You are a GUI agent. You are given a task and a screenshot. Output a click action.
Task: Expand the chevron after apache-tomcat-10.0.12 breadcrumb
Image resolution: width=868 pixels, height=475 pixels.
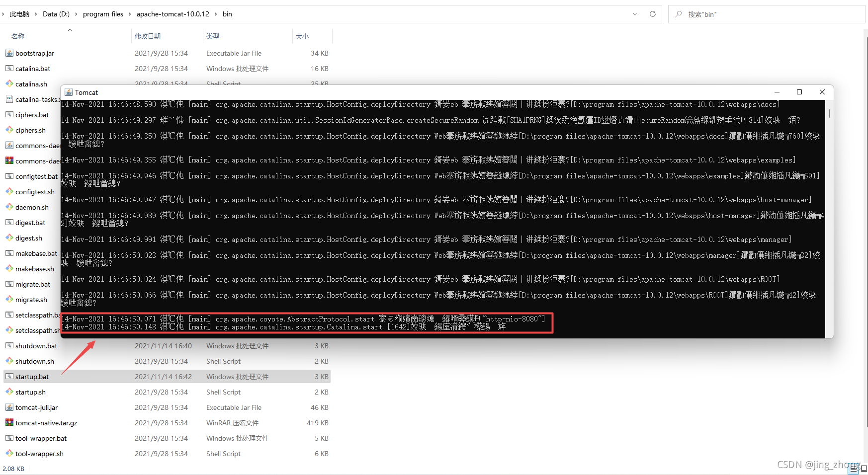(x=216, y=14)
